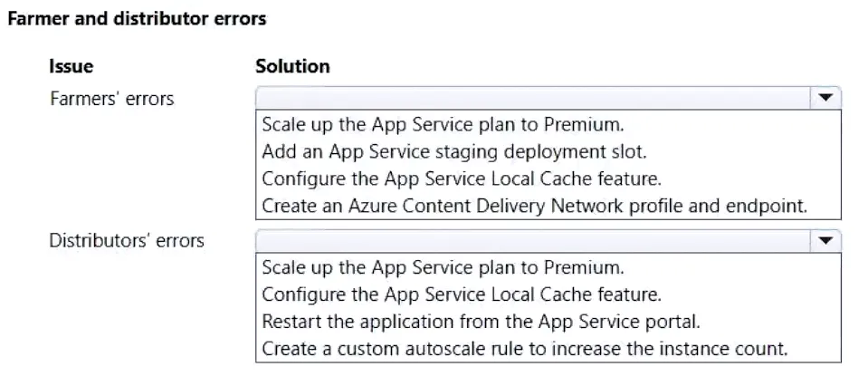
Task: Click the 'Distributors' errors' issue label
Action: [127, 241]
